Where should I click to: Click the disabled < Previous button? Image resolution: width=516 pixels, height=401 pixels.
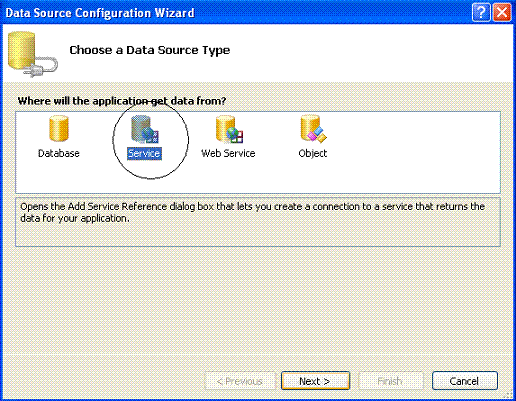tap(240, 381)
